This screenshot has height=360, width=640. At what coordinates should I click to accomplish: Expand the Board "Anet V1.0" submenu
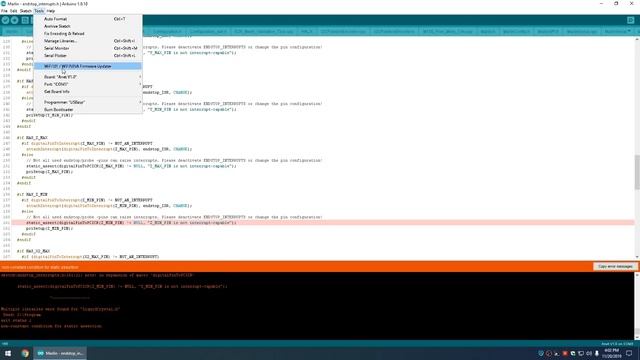[x=88, y=77]
